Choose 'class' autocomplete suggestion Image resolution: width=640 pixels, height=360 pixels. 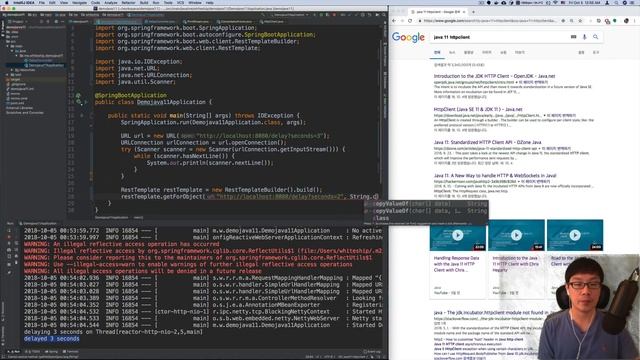pyautogui.click(x=426, y=218)
